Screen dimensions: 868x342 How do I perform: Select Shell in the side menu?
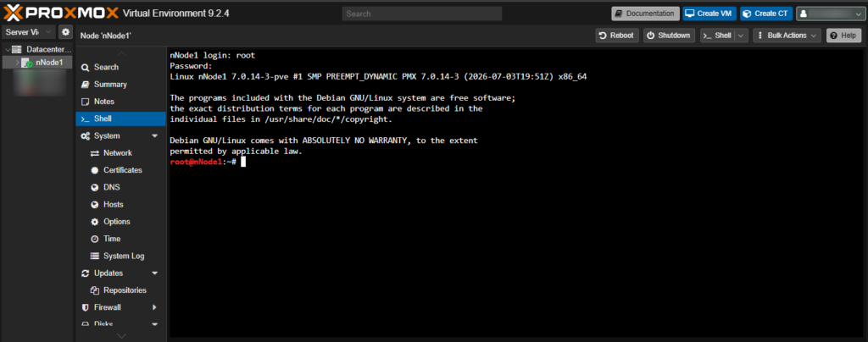coord(120,119)
